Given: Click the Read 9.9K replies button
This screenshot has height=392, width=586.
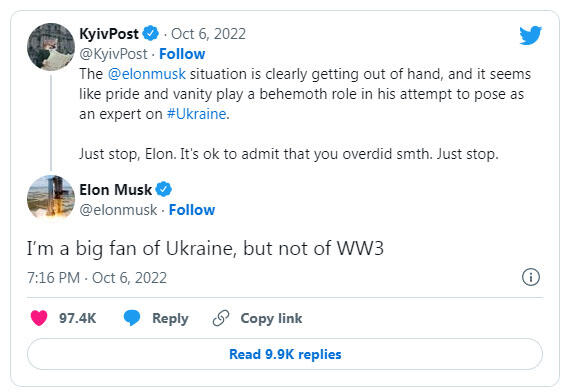Looking at the screenshot, I should pyautogui.click(x=285, y=354).
